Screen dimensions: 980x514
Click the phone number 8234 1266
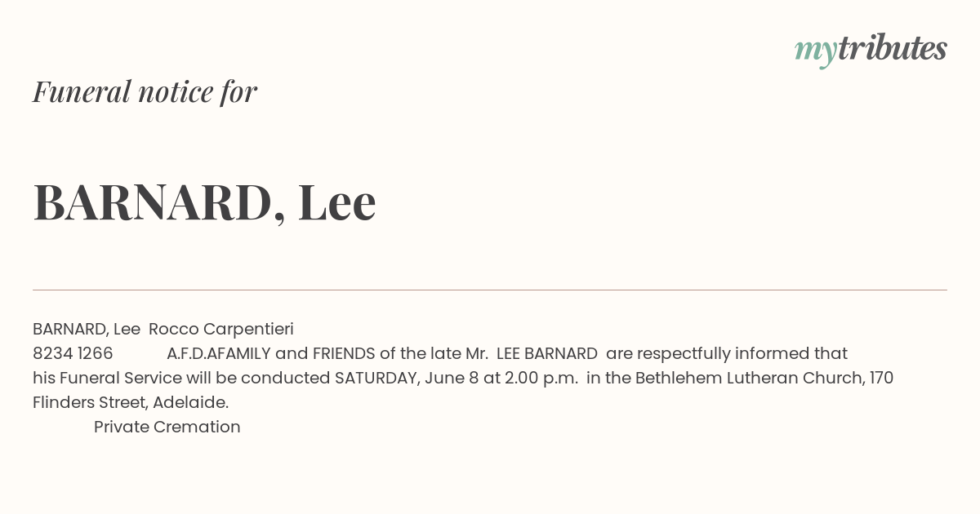(73, 354)
